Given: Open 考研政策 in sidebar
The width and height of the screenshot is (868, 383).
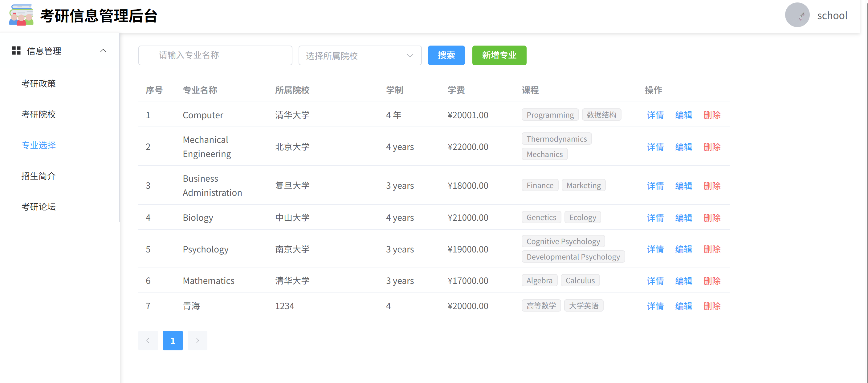Looking at the screenshot, I should pos(39,83).
